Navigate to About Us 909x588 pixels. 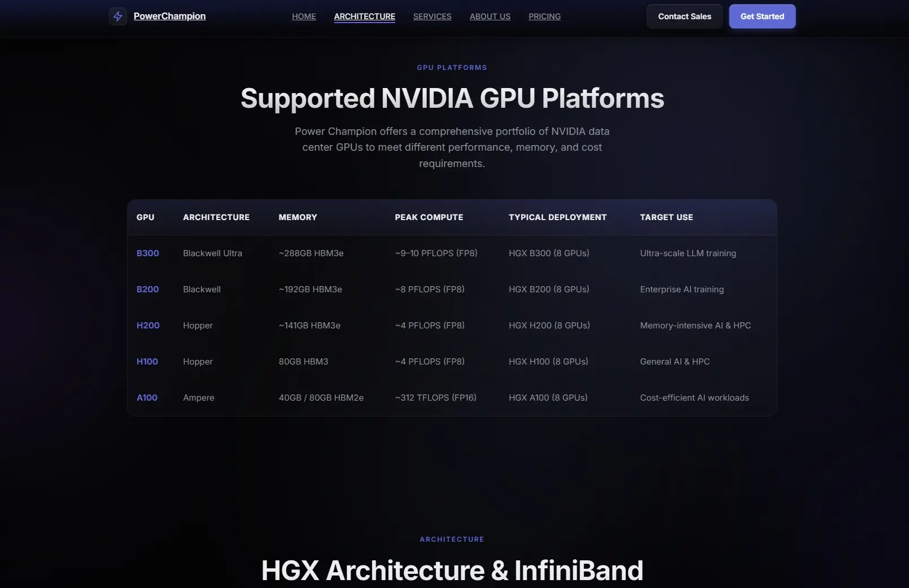point(490,16)
